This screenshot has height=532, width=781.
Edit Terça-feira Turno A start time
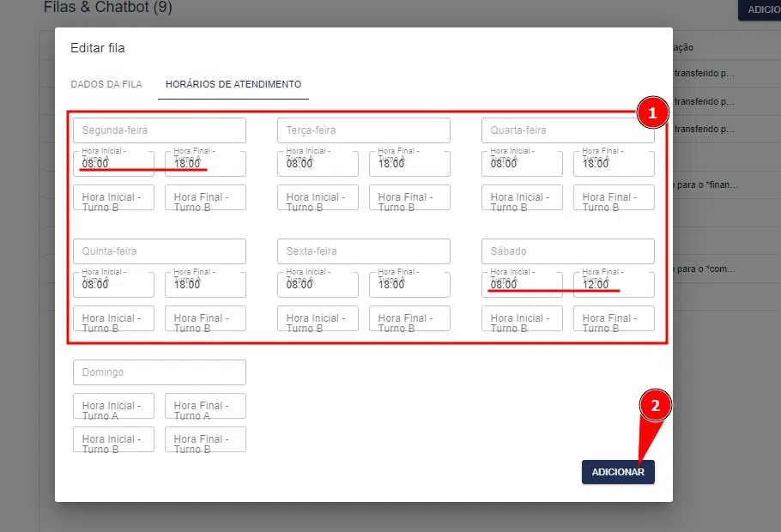(x=318, y=163)
